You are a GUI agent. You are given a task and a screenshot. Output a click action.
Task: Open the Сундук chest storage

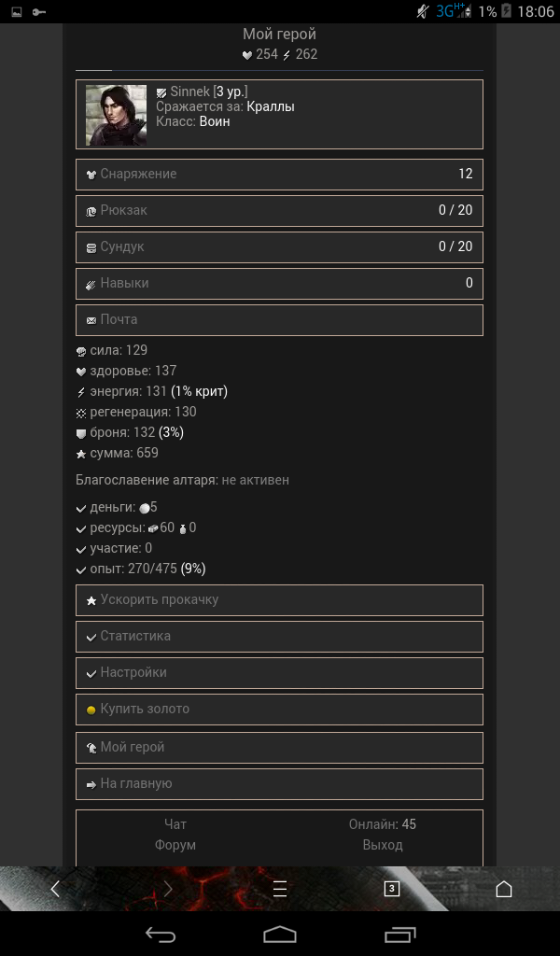279,246
